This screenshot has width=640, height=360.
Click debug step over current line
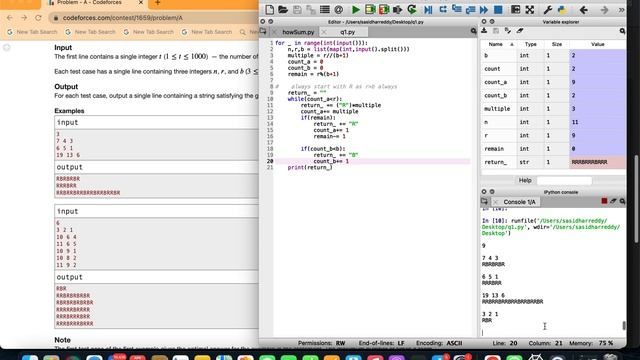[x=443, y=9]
